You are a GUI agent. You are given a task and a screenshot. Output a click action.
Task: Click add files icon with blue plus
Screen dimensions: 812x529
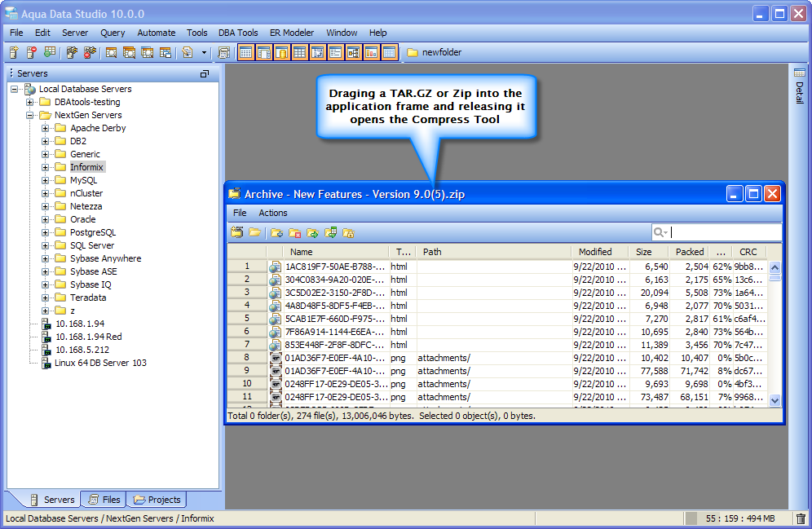[x=276, y=233]
